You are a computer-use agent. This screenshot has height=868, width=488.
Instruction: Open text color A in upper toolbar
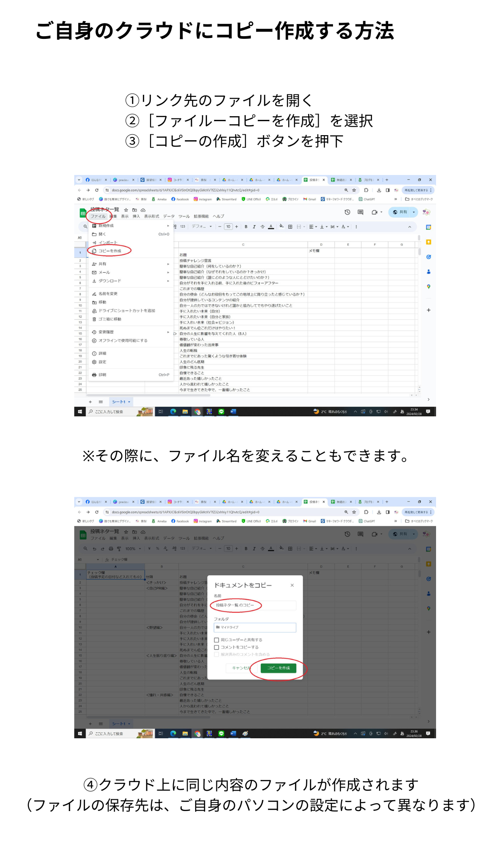point(271,226)
